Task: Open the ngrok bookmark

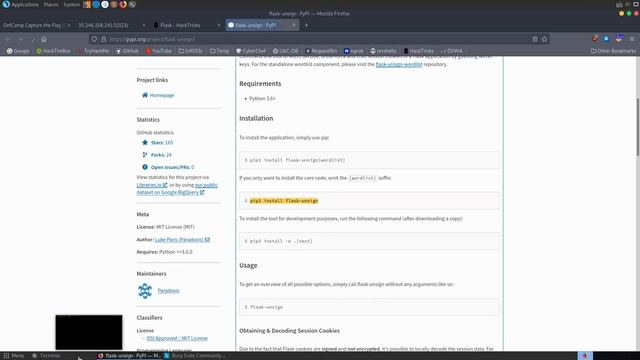Action: tap(353, 51)
